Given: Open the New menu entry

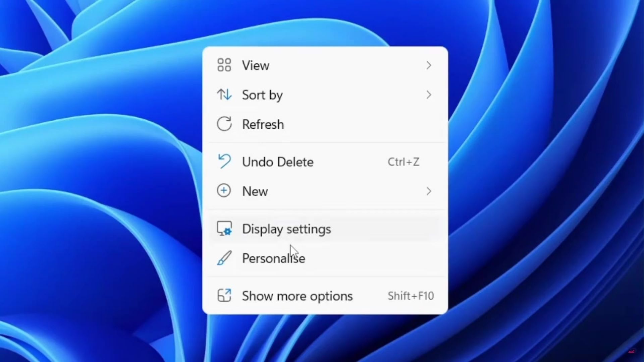Looking at the screenshot, I should (x=325, y=191).
